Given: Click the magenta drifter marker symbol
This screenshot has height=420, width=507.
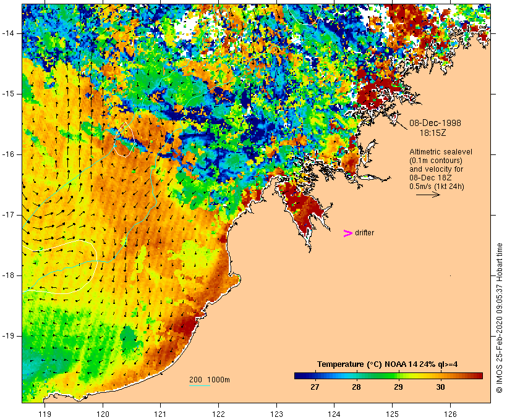Looking at the screenshot, I should coord(347,233).
